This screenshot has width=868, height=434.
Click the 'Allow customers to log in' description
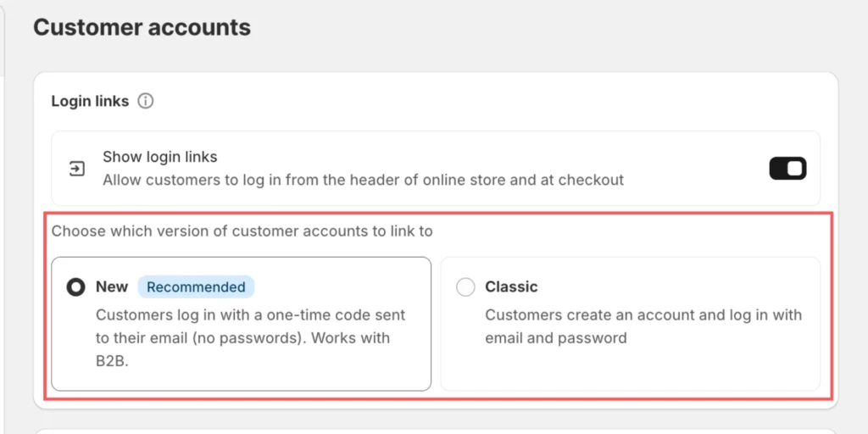tap(363, 180)
